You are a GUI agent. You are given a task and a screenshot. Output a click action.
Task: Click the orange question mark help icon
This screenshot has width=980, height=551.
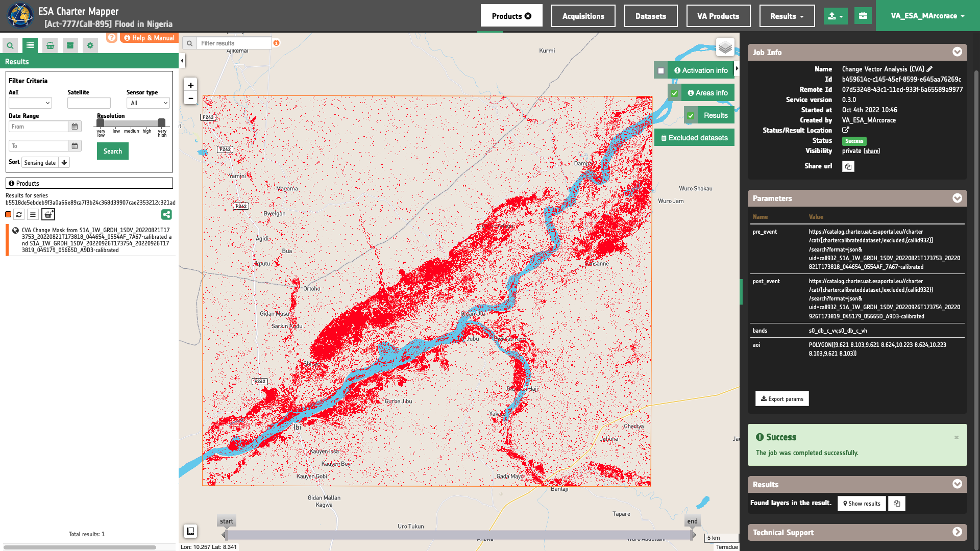point(112,37)
